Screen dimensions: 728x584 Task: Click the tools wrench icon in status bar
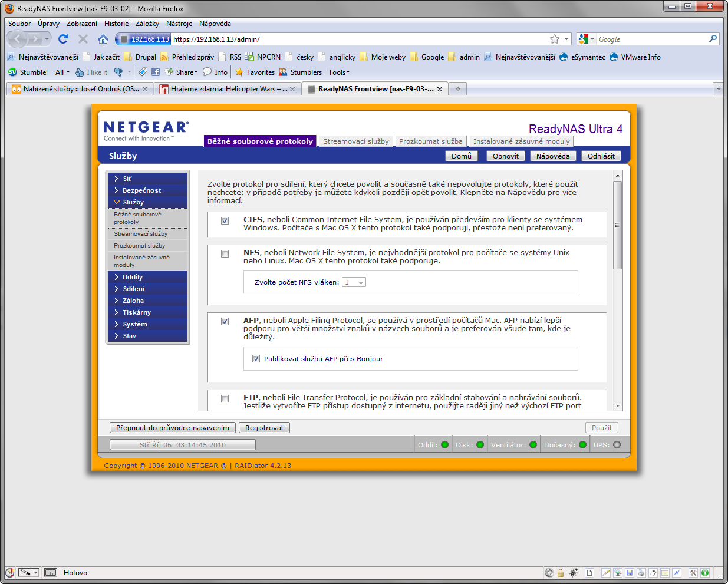click(693, 573)
